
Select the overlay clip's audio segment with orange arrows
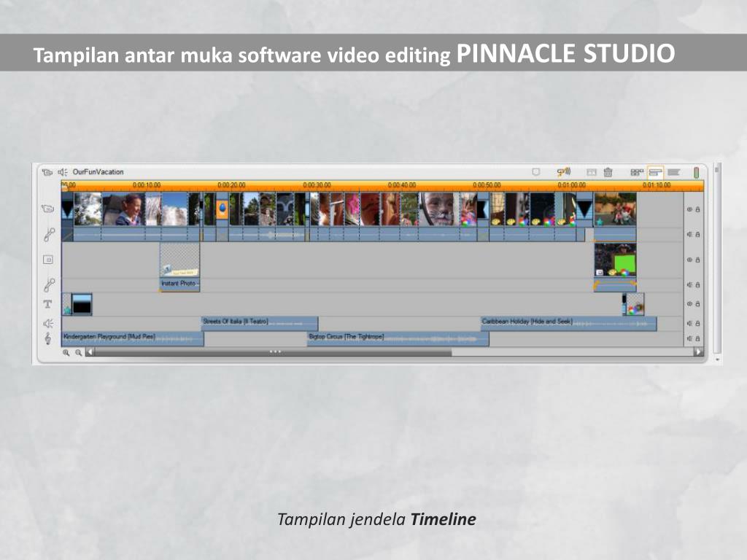tap(615, 285)
